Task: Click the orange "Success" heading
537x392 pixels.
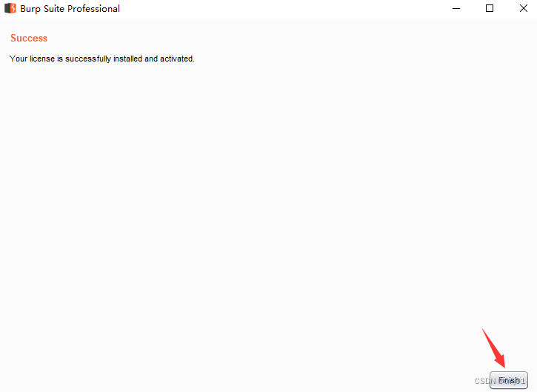Action: click(29, 38)
